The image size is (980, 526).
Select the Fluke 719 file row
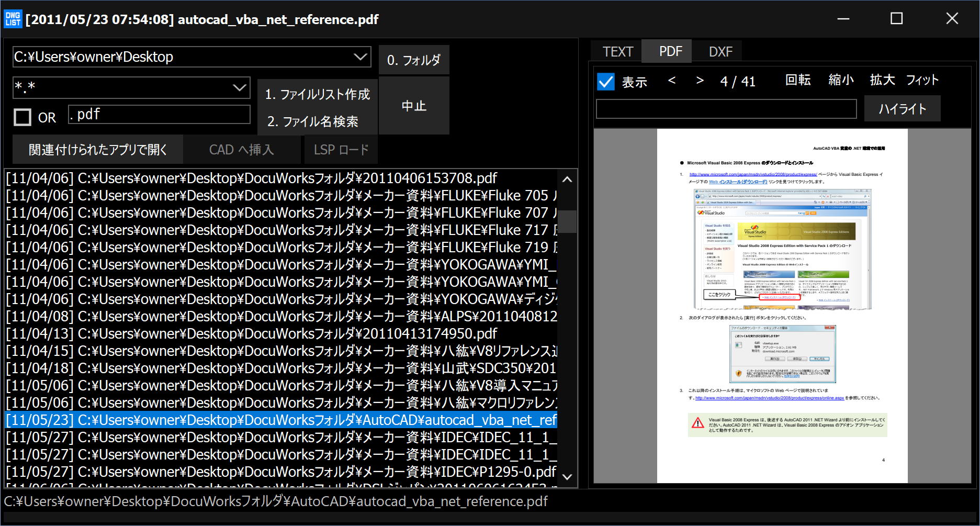coord(280,247)
